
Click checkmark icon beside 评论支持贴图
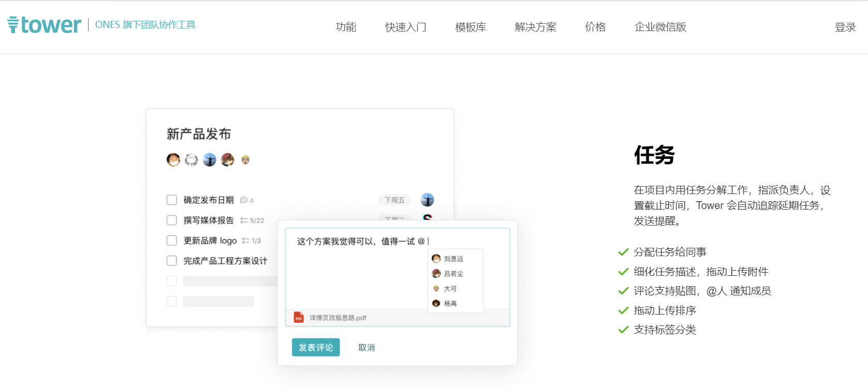point(623,291)
